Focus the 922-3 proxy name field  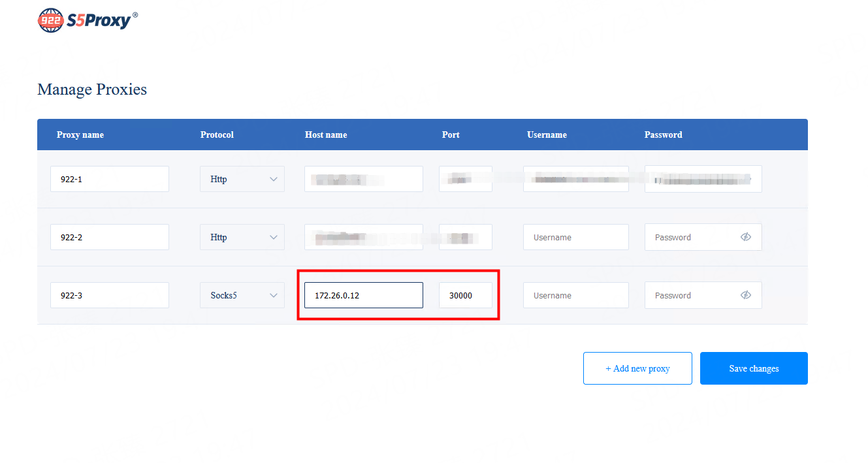[110, 295]
